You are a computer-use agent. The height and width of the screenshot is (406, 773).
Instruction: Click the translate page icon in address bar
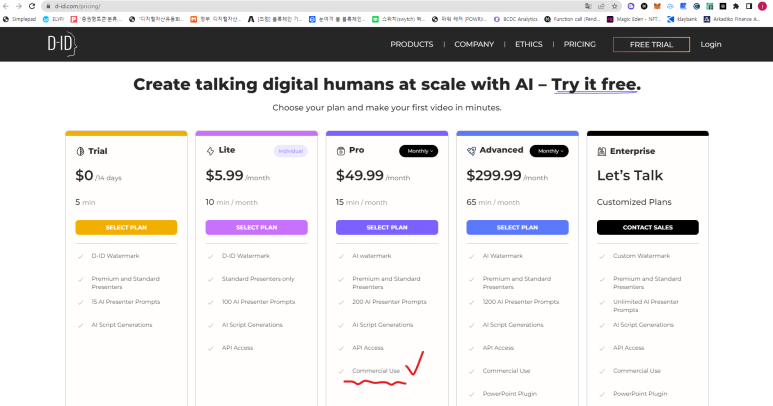[588, 6]
